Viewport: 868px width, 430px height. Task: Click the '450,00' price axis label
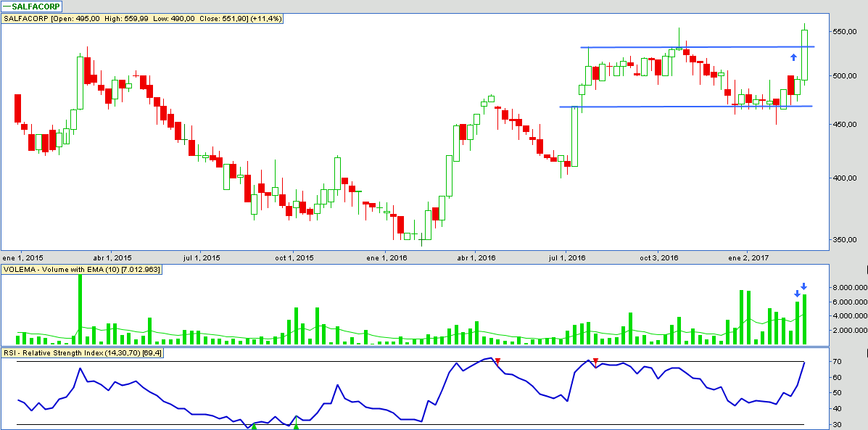846,125
